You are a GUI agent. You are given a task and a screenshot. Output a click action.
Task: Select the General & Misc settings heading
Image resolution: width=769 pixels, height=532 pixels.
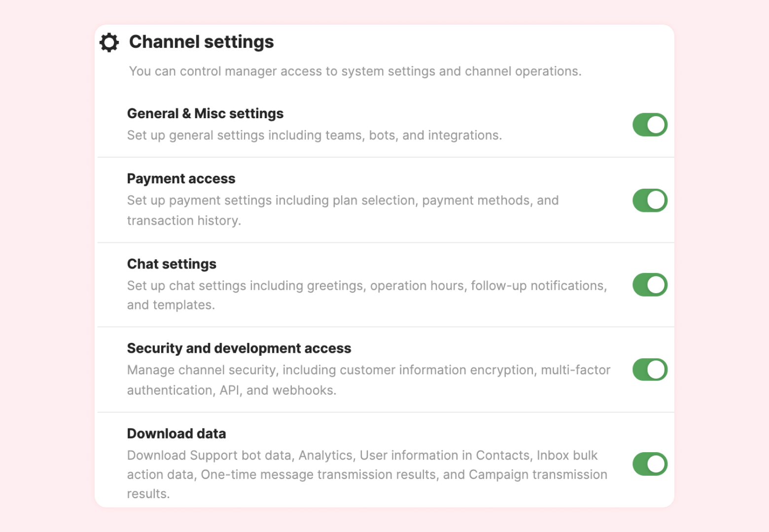[205, 113]
